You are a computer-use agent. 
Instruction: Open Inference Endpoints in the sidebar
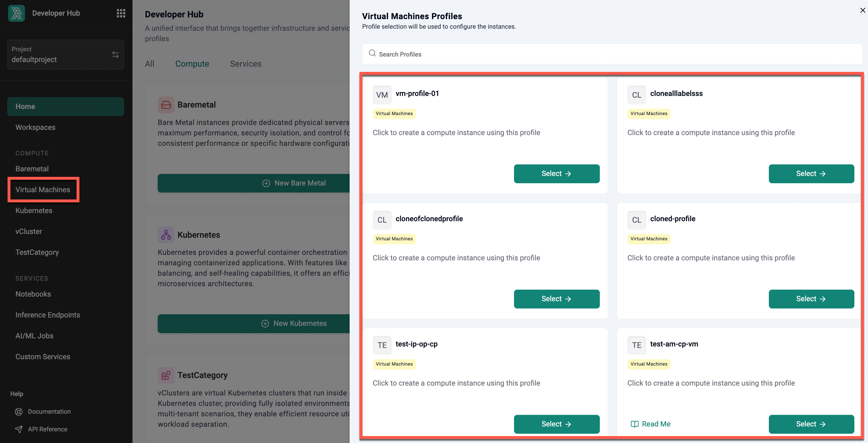[48, 315]
